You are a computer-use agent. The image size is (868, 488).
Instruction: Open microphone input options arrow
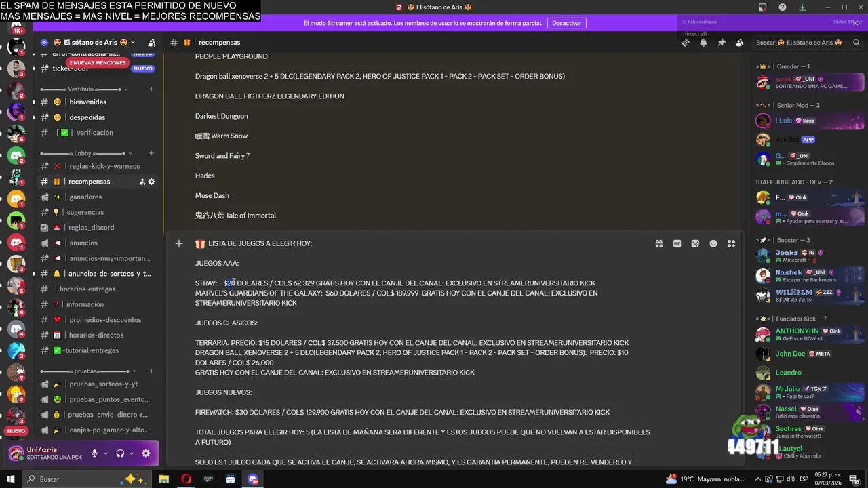tap(106, 453)
